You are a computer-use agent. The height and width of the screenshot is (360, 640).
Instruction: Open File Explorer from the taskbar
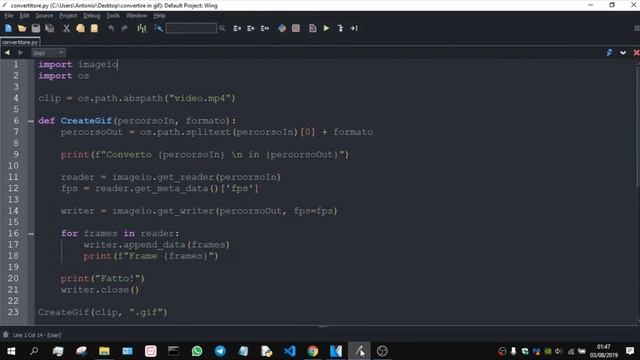tap(104, 351)
